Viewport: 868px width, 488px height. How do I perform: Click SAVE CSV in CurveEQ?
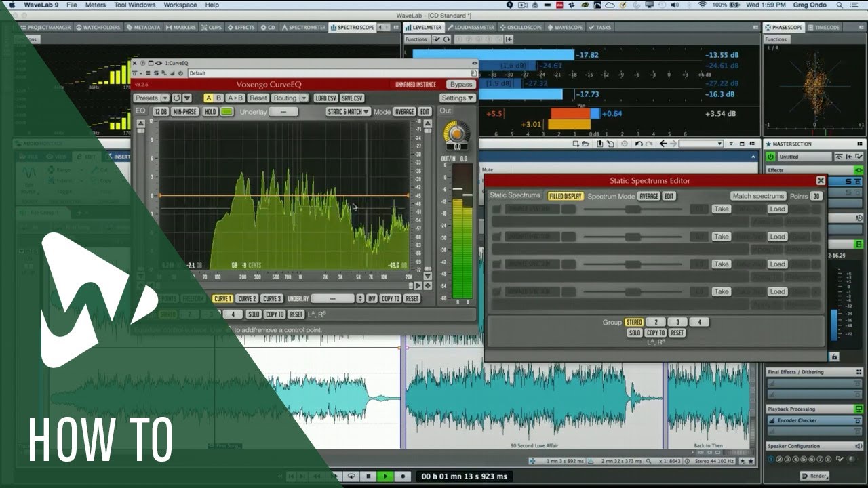click(x=352, y=98)
